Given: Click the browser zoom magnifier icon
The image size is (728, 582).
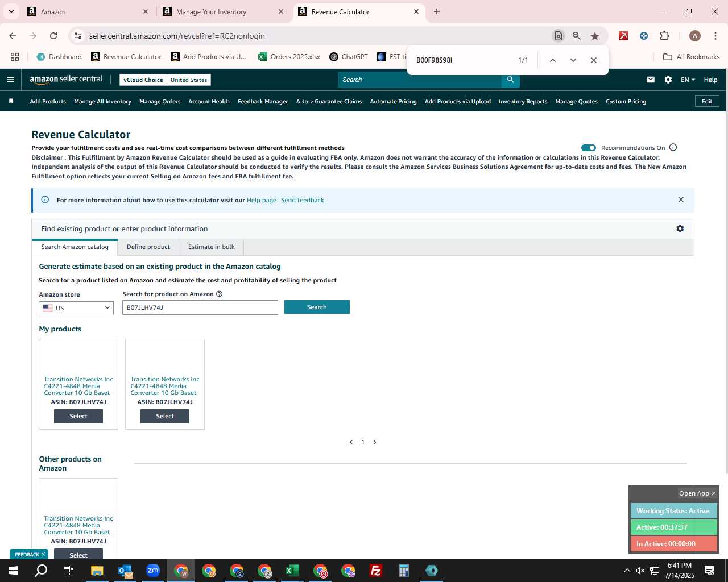Looking at the screenshot, I should pyautogui.click(x=576, y=36).
